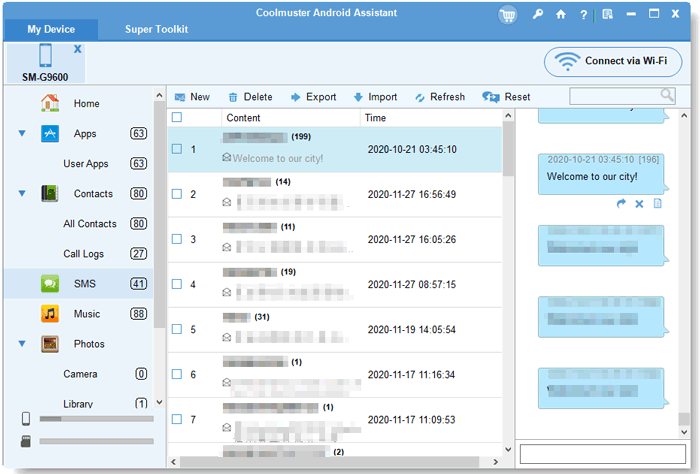
Task: Click the New message button
Action: coord(192,97)
